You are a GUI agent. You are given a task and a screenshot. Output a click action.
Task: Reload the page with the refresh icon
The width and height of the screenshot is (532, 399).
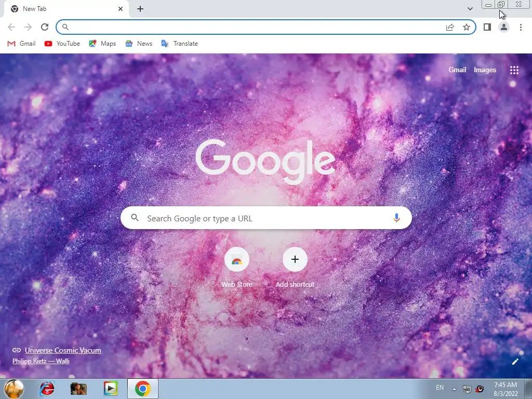click(x=45, y=27)
